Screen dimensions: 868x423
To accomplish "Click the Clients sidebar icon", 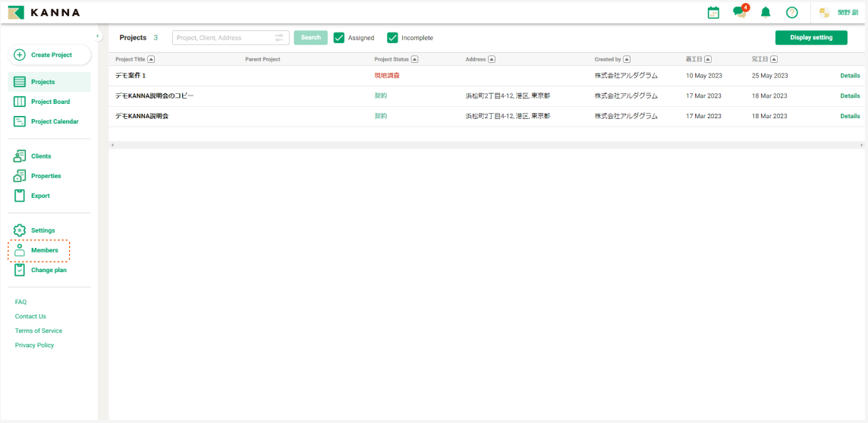I will pyautogui.click(x=20, y=156).
